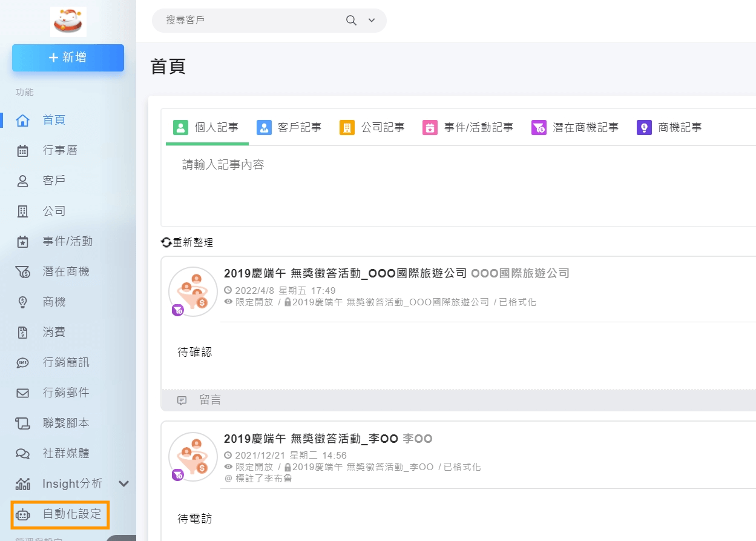Select 潛在商機 funnel in sidebar
Viewport: 756px width, 541px height.
tap(65, 271)
